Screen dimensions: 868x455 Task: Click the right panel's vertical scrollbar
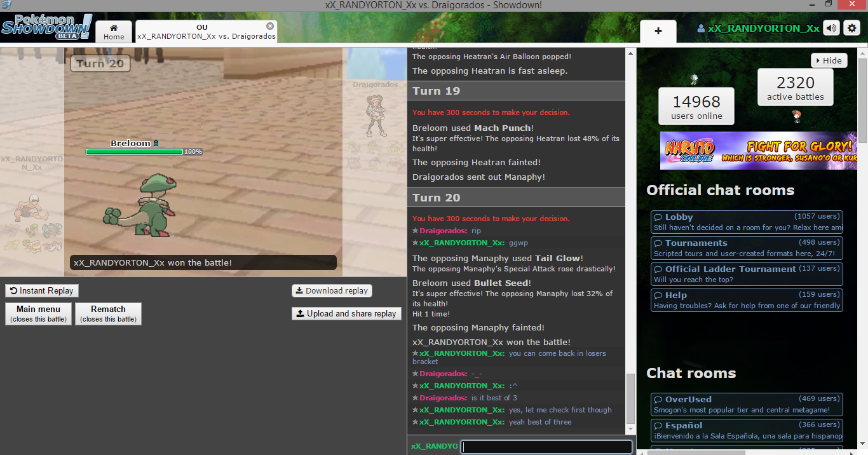pos(863,102)
